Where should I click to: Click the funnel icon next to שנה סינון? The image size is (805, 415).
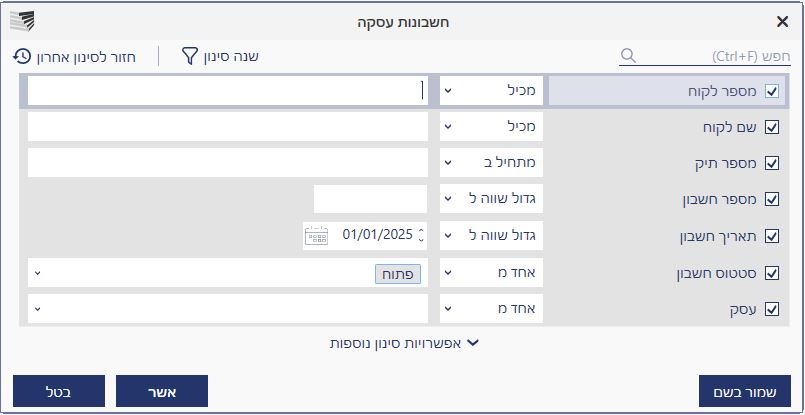point(189,56)
